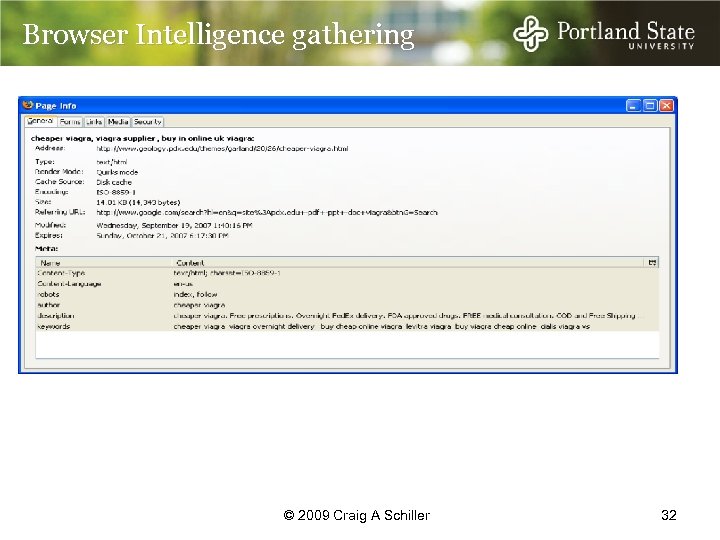Click slide number 32
720x540 pixels.
click(x=669, y=515)
